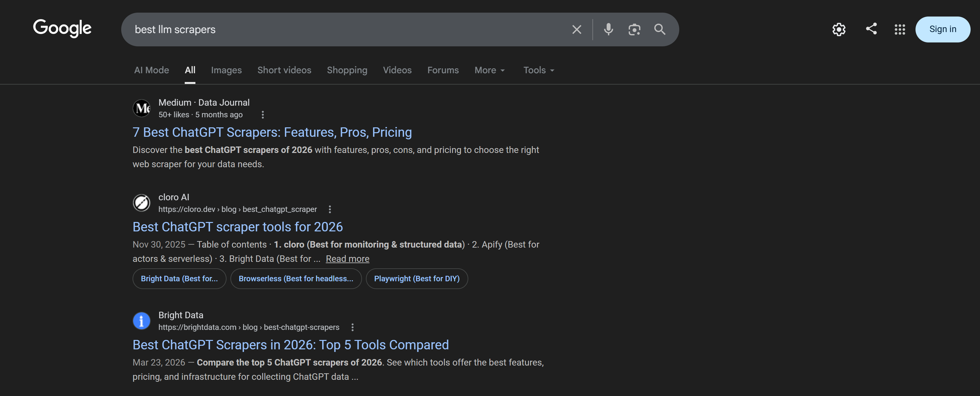Click the cloro AI site favicon

[x=142, y=203]
